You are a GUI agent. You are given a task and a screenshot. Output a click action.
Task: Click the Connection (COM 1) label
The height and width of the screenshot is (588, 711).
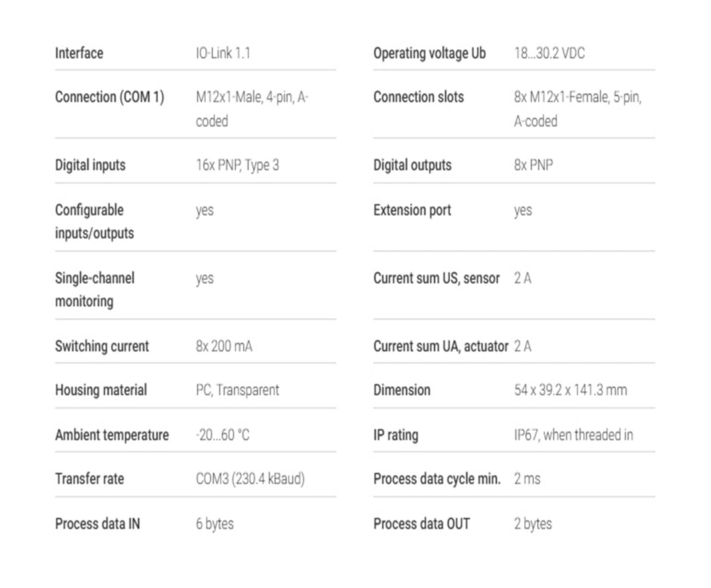[x=109, y=97]
